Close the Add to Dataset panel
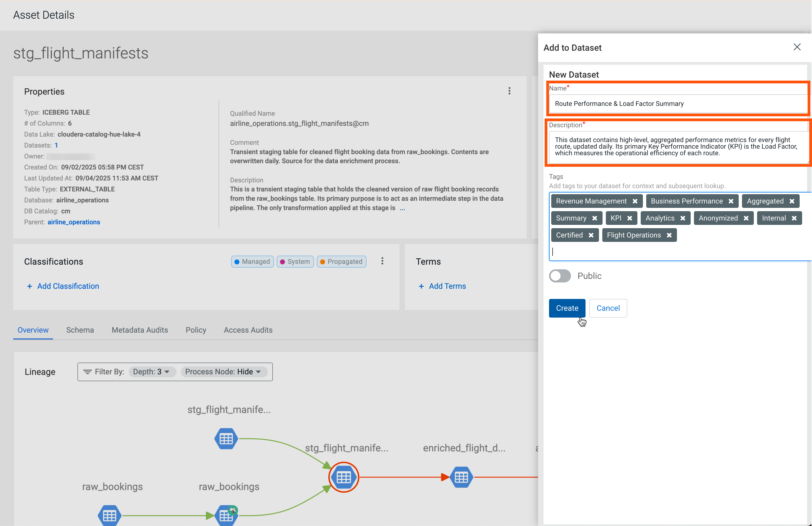This screenshot has height=526, width=812. [797, 47]
